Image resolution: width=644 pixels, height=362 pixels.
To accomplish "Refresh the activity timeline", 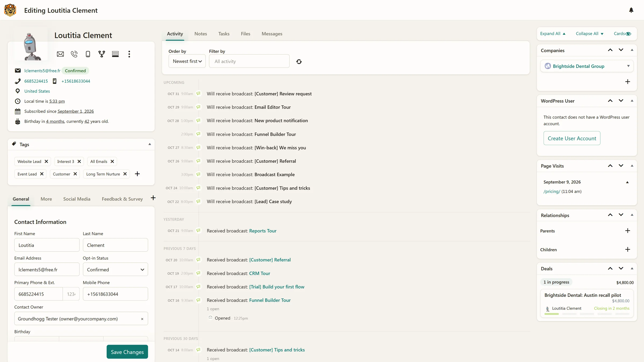I will (x=299, y=62).
